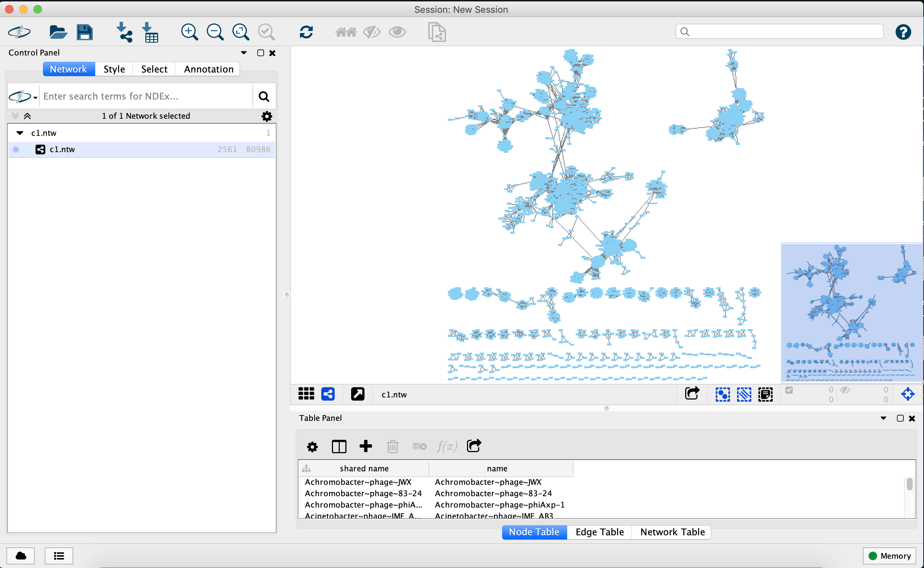
Task: Enable edge selection mode
Action: click(743, 394)
